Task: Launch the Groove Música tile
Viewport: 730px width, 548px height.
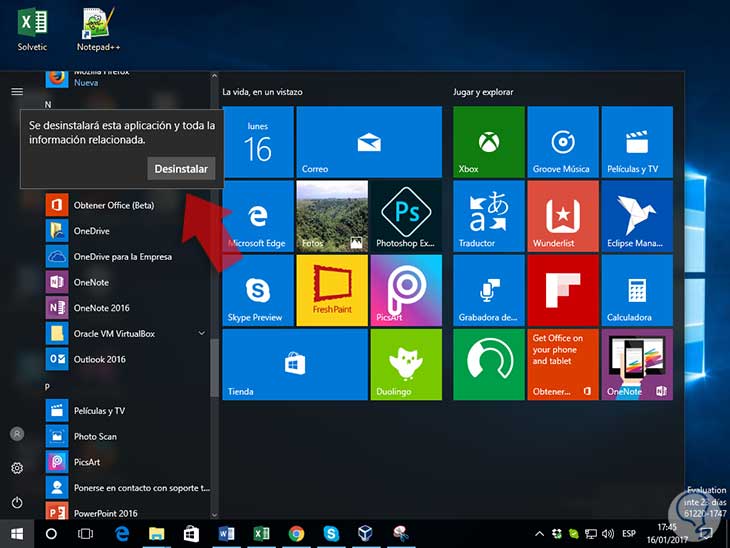Action: 562,142
